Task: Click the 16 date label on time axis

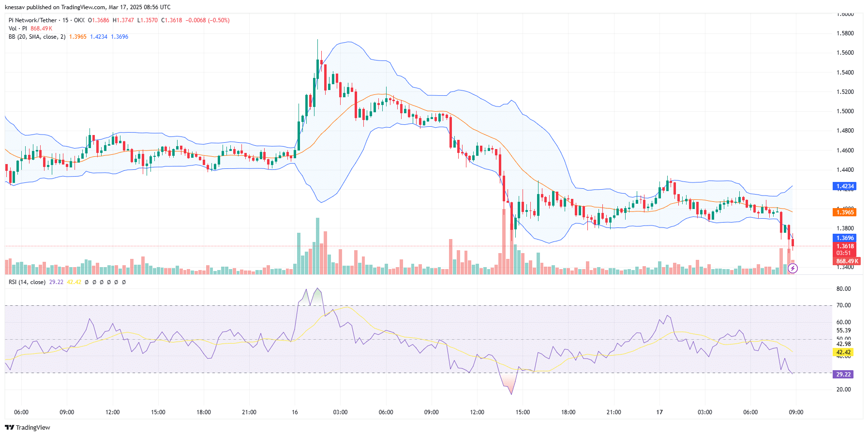Action: [x=295, y=412]
